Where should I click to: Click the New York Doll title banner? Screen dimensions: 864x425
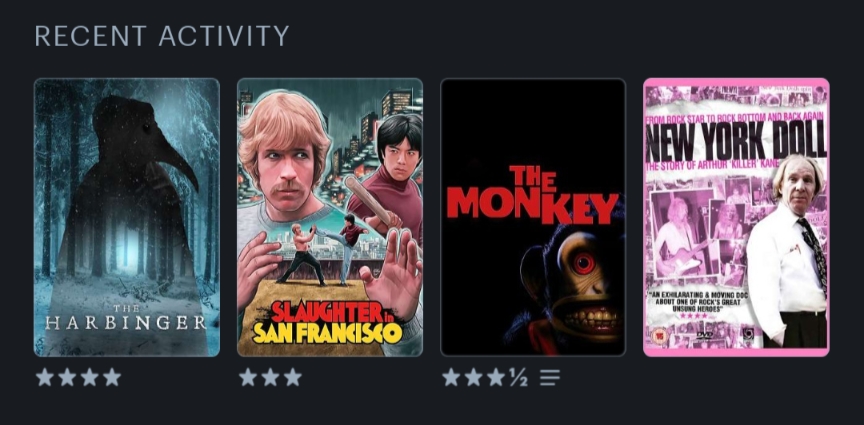point(736,140)
